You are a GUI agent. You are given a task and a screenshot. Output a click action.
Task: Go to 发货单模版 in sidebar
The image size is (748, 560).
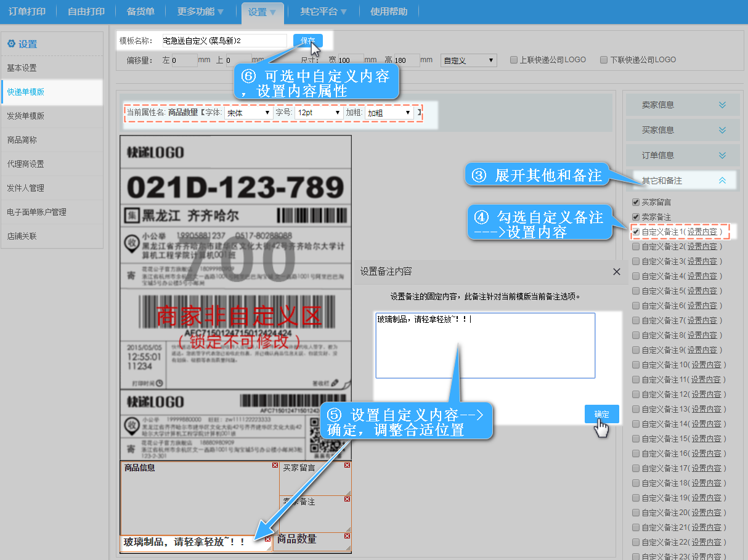[x=26, y=116]
